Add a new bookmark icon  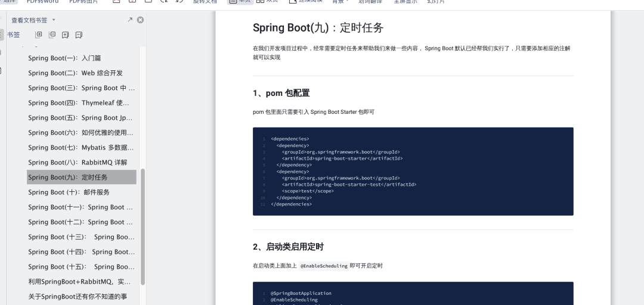tap(66, 35)
